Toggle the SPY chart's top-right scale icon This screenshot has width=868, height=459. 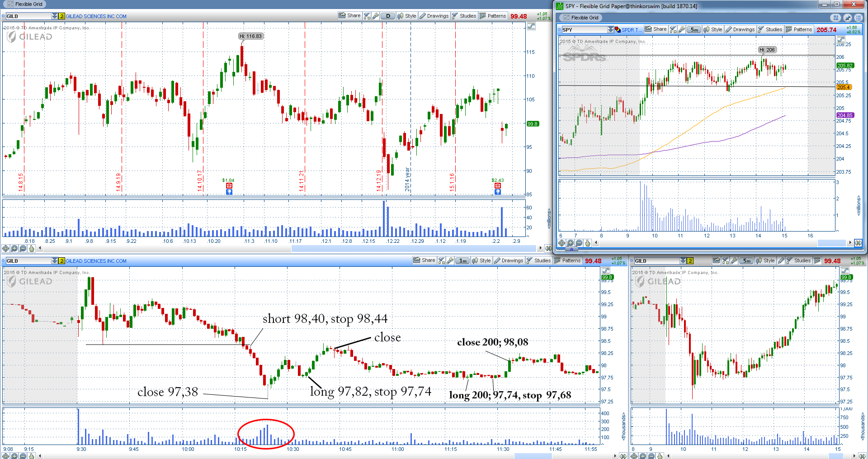tap(841, 40)
